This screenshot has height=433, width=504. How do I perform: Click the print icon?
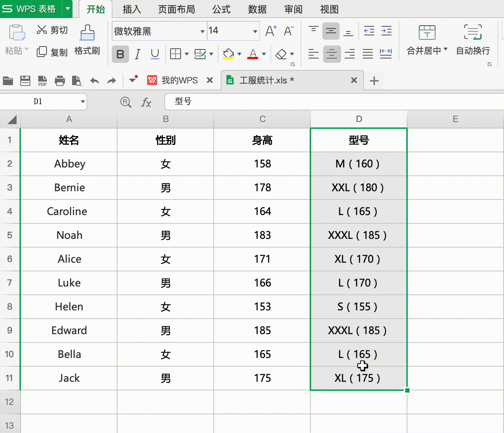tap(60, 80)
